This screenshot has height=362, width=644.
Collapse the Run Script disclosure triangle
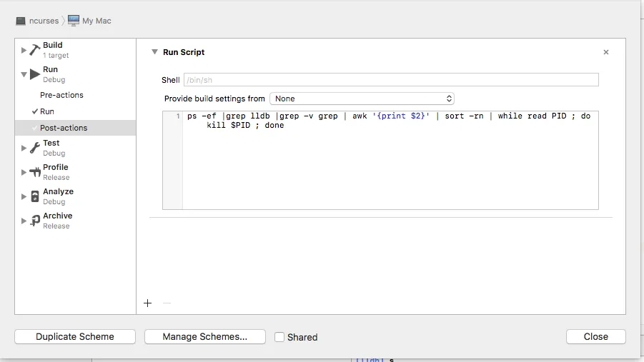[x=154, y=52]
